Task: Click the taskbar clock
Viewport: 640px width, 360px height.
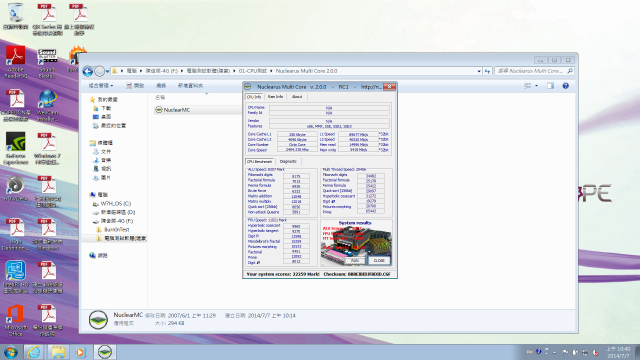Action: [x=618, y=352]
